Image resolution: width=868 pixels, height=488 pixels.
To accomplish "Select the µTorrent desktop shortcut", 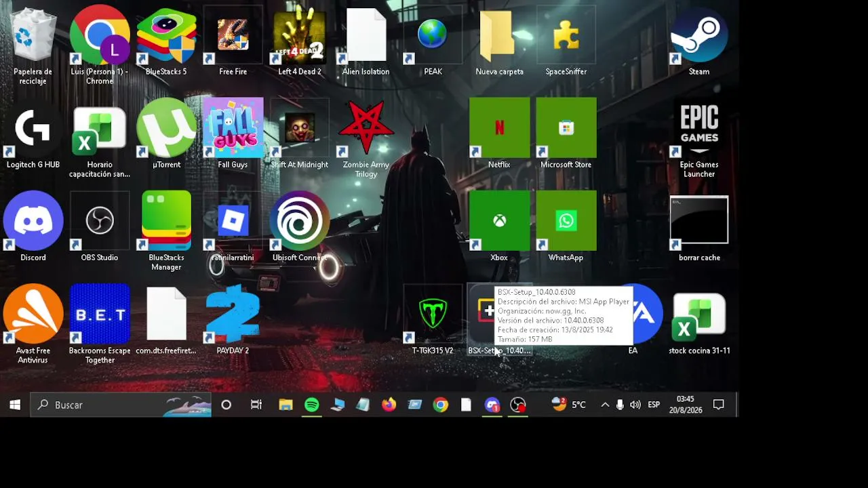I will (x=166, y=134).
